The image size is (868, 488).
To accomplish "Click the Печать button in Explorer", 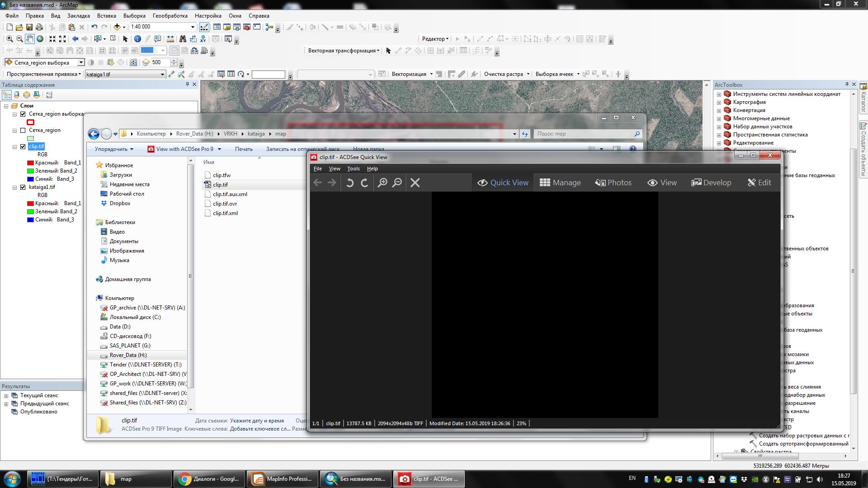I will [244, 149].
